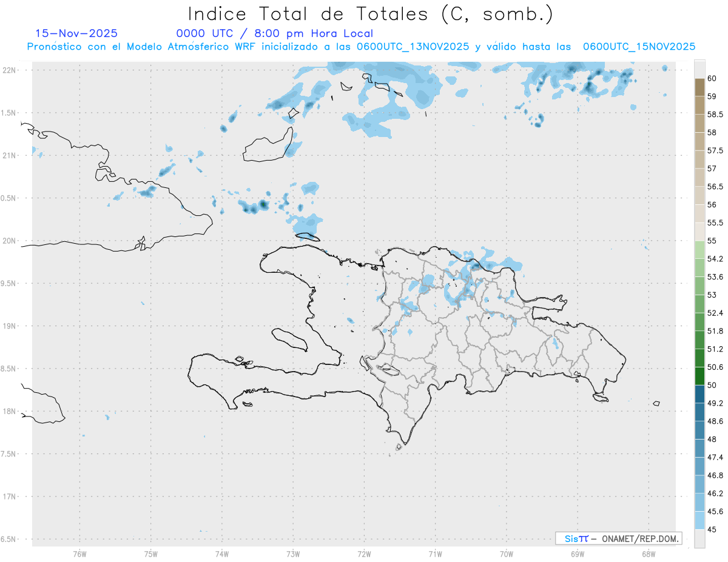Click the colorbar value '45'
The image size is (728, 562).
(712, 529)
